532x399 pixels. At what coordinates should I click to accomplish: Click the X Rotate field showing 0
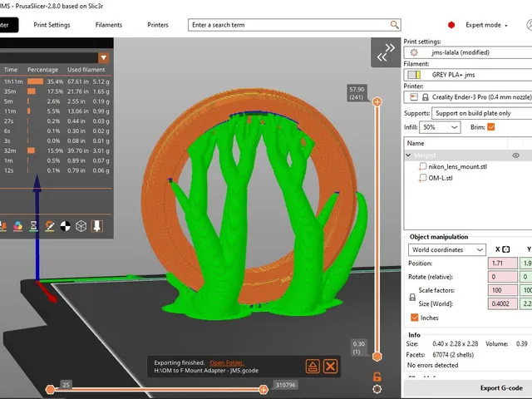503,277
